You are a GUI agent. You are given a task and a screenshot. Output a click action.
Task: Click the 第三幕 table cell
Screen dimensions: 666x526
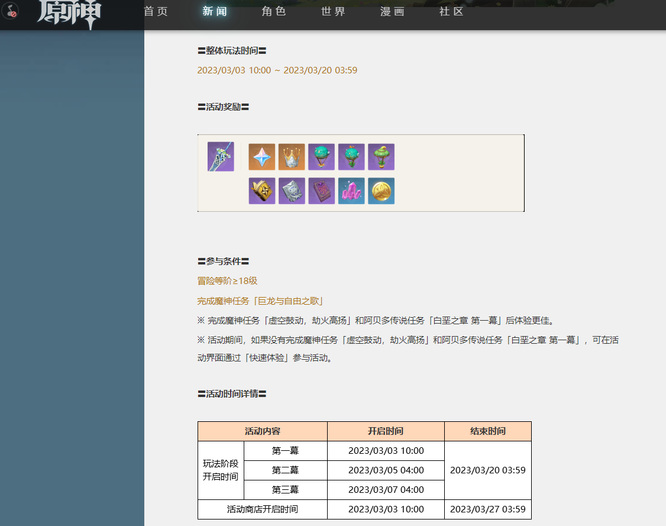[285, 490]
